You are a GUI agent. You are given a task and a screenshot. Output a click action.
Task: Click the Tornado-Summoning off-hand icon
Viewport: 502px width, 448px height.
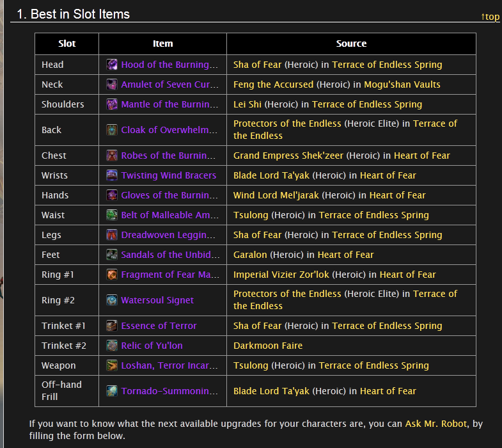[112, 391]
